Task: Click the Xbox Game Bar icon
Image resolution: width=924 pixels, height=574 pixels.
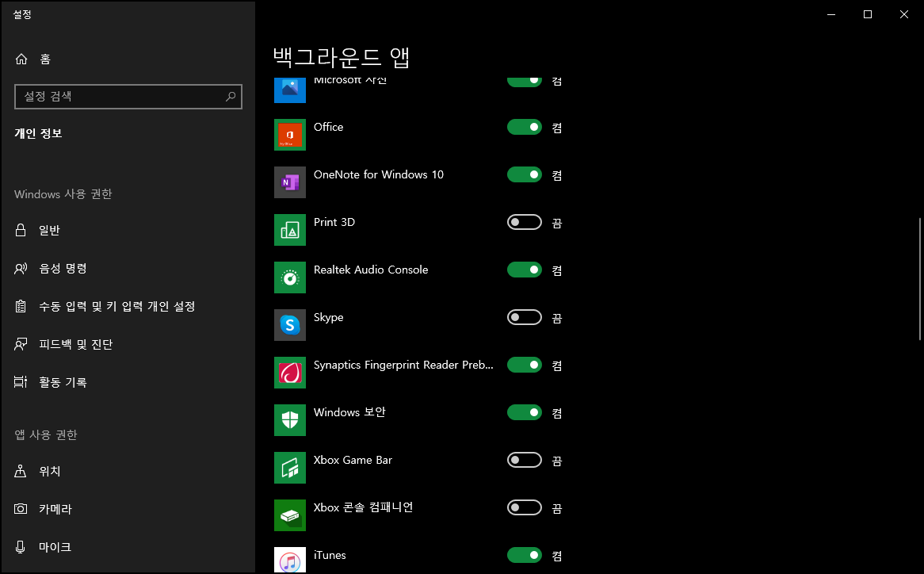Action: point(290,468)
